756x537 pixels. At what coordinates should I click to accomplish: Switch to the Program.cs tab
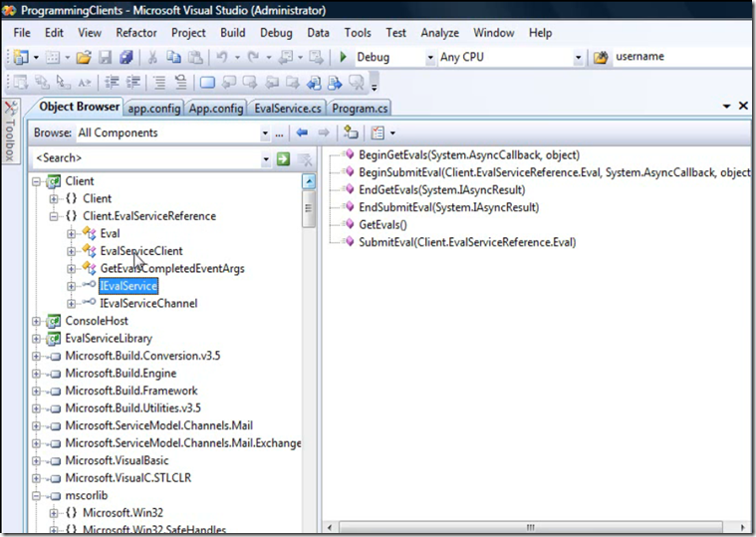[x=360, y=109]
